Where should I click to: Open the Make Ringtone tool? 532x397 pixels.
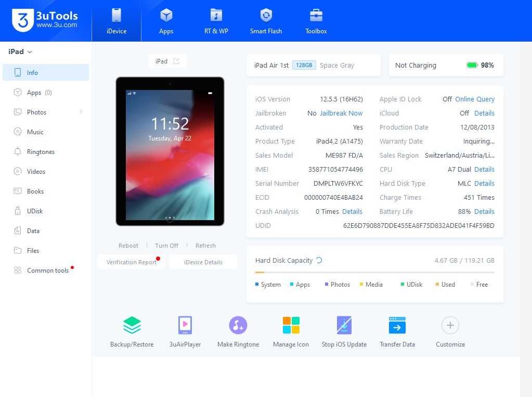click(x=238, y=331)
